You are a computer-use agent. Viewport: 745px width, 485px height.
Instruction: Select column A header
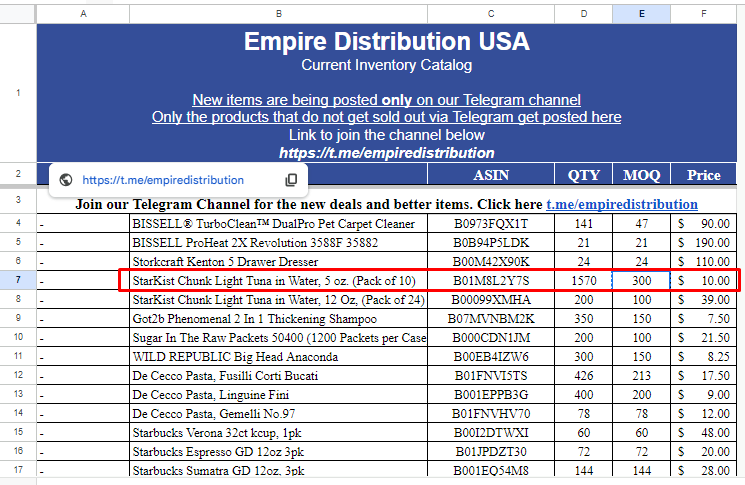83,14
